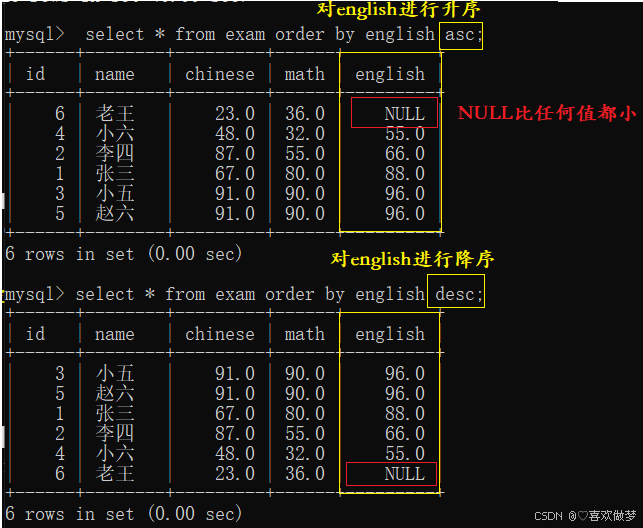The height and width of the screenshot is (528, 643).
Task: Click the 'name' header in the desc result table
Action: 115,334
